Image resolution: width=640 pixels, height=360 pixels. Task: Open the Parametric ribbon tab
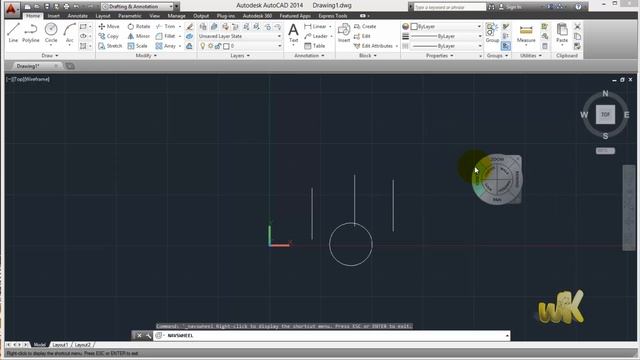(x=130, y=16)
